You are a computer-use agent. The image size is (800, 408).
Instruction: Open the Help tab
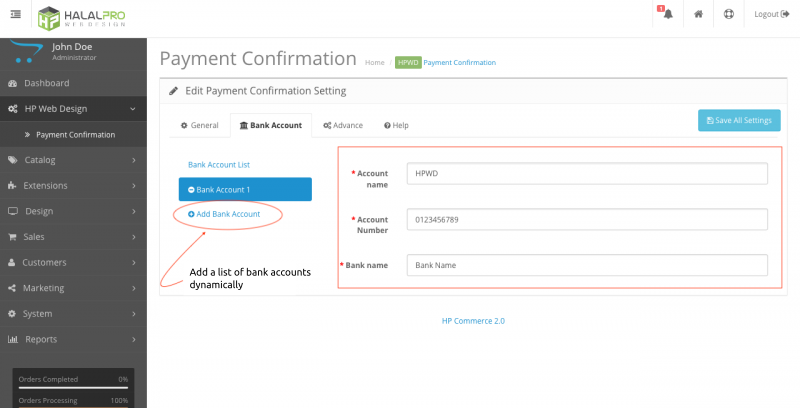(x=396, y=126)
